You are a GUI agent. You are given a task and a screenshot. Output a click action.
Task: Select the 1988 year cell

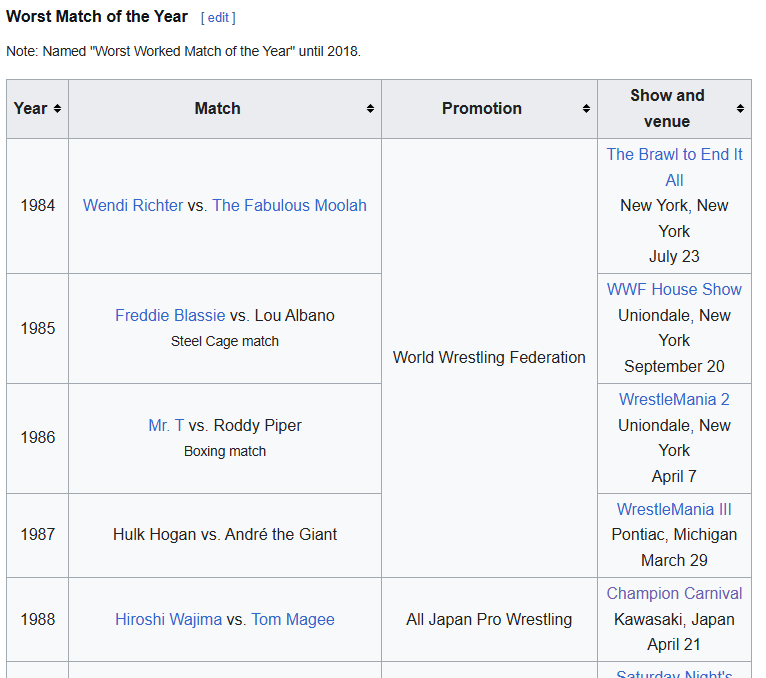pos(38,619)
